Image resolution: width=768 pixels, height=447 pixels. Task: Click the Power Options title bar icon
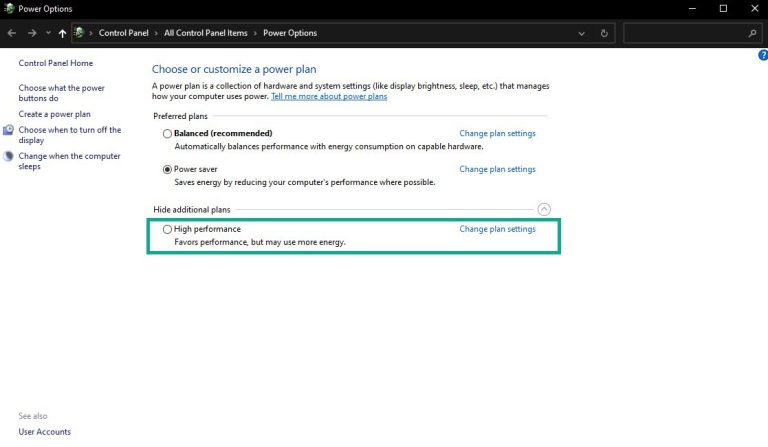9,8
